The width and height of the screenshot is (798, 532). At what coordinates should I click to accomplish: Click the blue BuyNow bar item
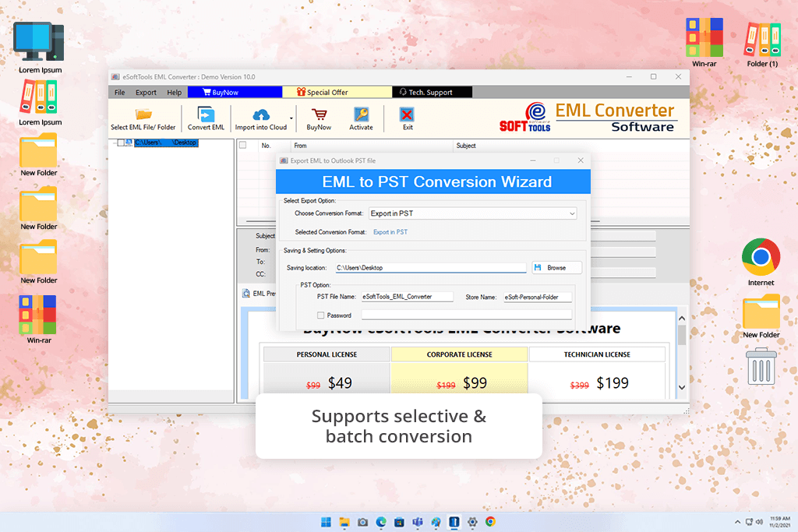[x=235, y=92]
